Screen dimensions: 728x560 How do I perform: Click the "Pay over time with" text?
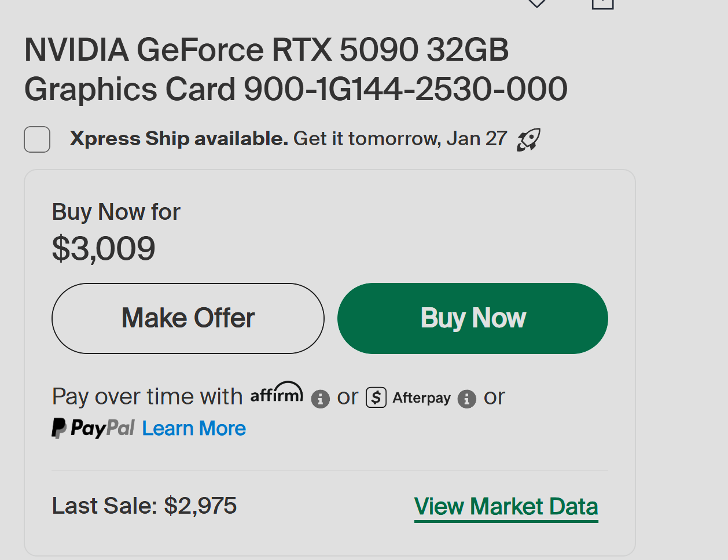tap(147, 397)
